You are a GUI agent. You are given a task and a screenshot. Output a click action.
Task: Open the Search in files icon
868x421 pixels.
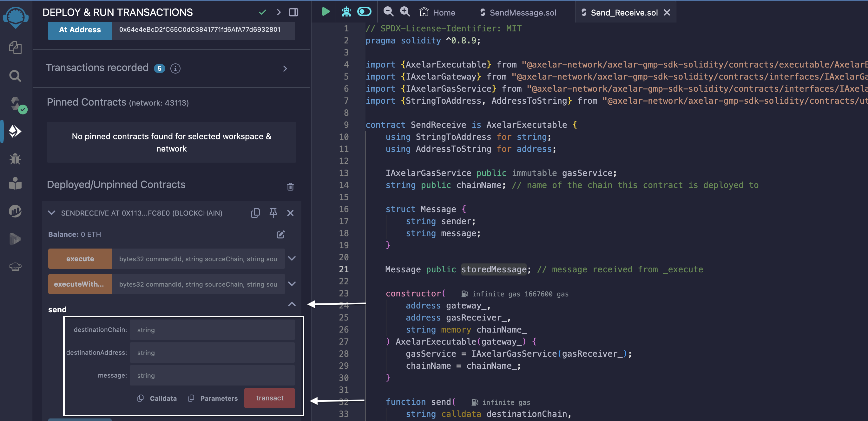tap(15, 76)
